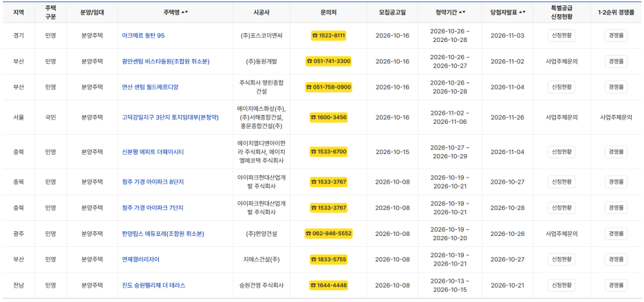View 신청현황 for 신분평 에피트 더웨이시티
This screenshot has height=302, width=644.
coord(561,152)
